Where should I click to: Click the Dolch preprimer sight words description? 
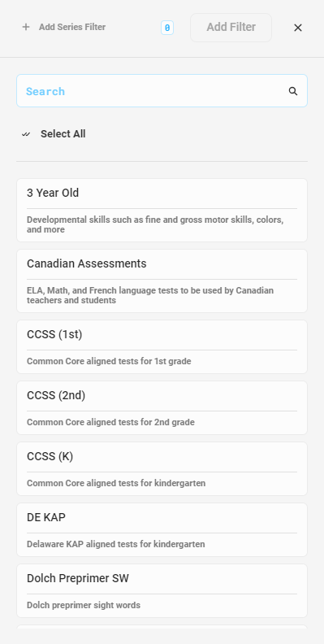tap(84, 605)
